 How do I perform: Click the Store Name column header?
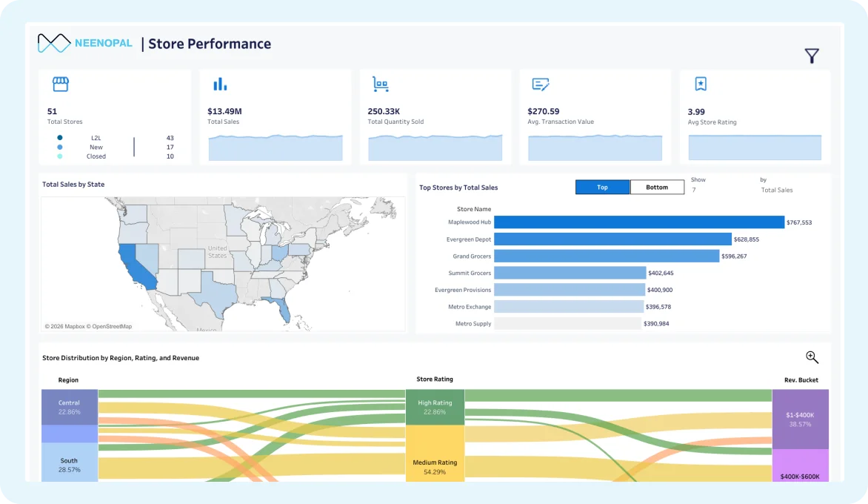pos(474,209)
